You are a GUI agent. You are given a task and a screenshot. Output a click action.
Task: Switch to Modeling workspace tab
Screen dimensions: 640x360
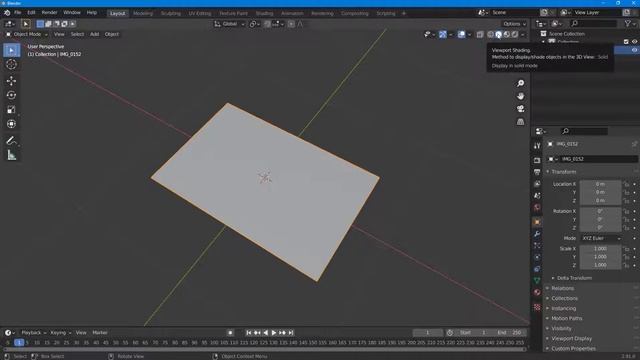143,13
